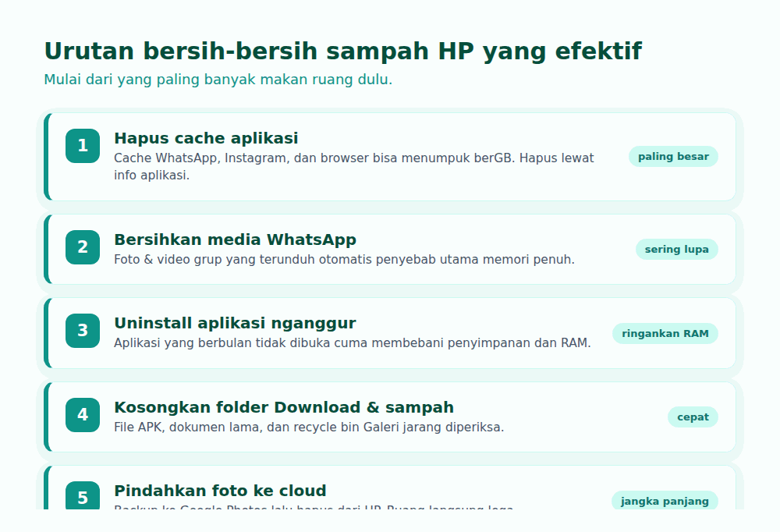Click the number 3 step badge
Viewport: 780px width, 532px height.
pos(83,331)
